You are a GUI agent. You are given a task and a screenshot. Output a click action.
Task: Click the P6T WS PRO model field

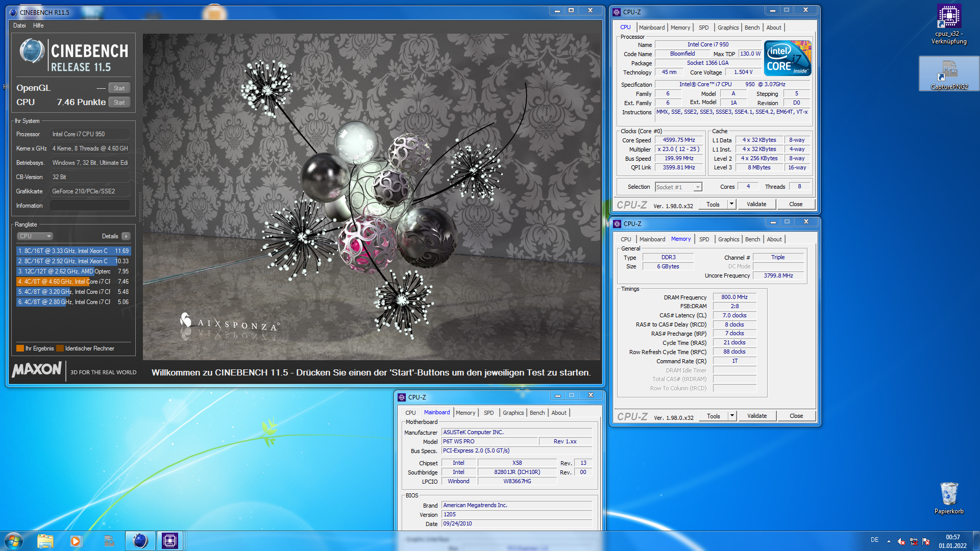[489, 441]
